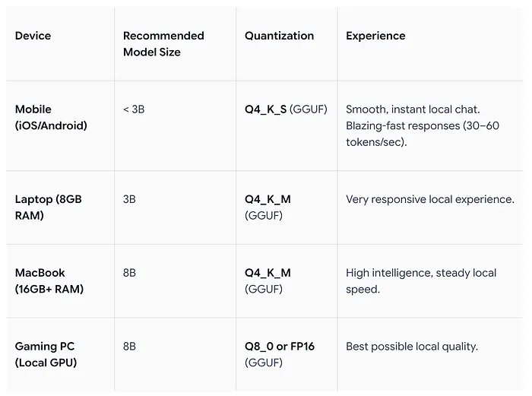Click "Best possible local quality" text
The width and height of the screenshot is (532, 396).
pyautogui.click(x=411, y=347)
